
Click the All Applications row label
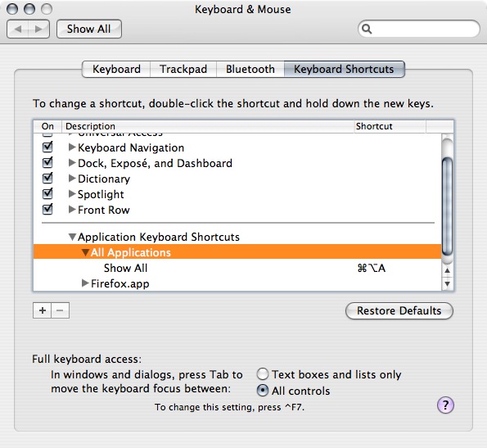[x=131, y=252]
